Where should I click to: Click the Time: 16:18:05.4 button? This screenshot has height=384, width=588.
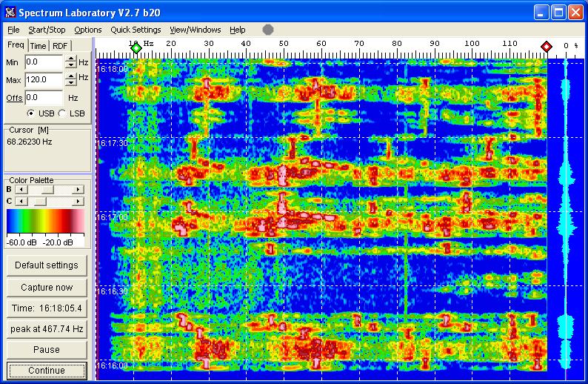pyautogui.click(x=47, y=308)
